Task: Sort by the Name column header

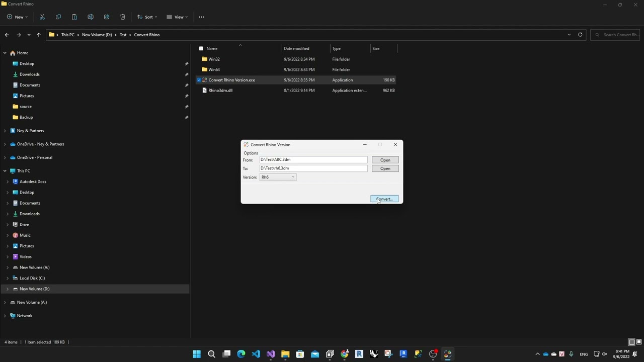Action: (212, 49)
